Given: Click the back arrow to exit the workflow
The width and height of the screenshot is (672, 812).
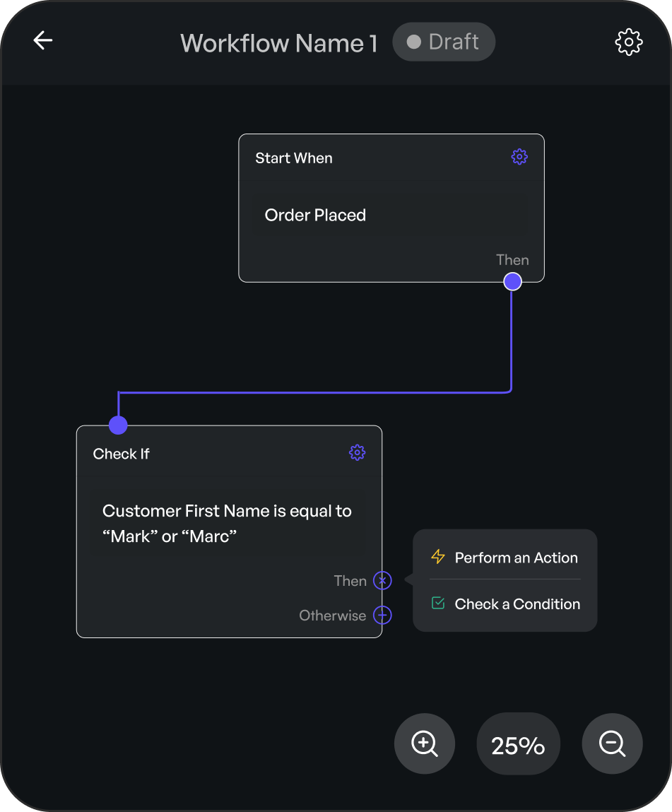Looking at the screenshot, I should pyautogui.click(x=42, y=40).
